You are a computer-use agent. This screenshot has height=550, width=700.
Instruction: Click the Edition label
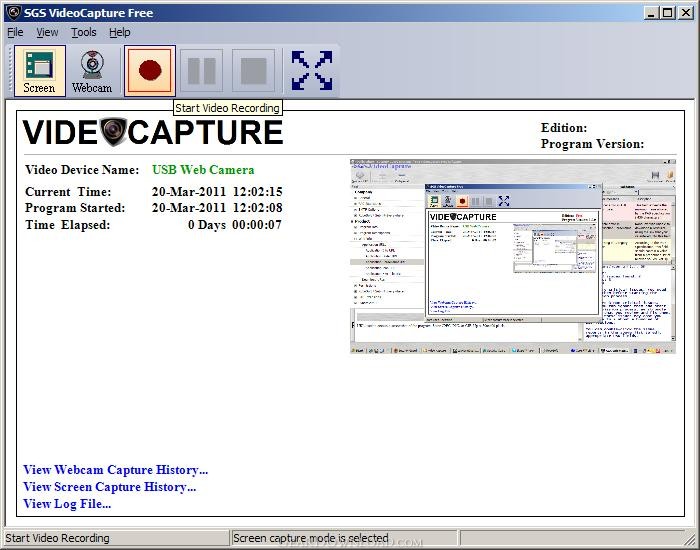pos(564,128)
